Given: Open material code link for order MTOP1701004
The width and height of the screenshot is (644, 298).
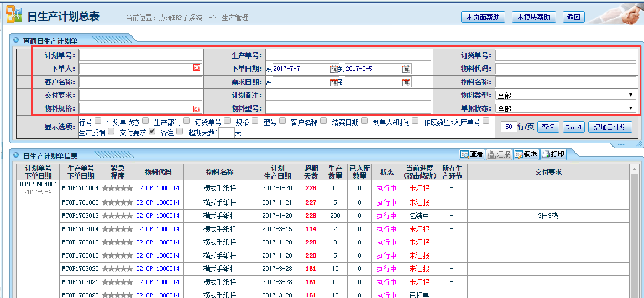Looking at the screenshot, I should tap(158, 189).
